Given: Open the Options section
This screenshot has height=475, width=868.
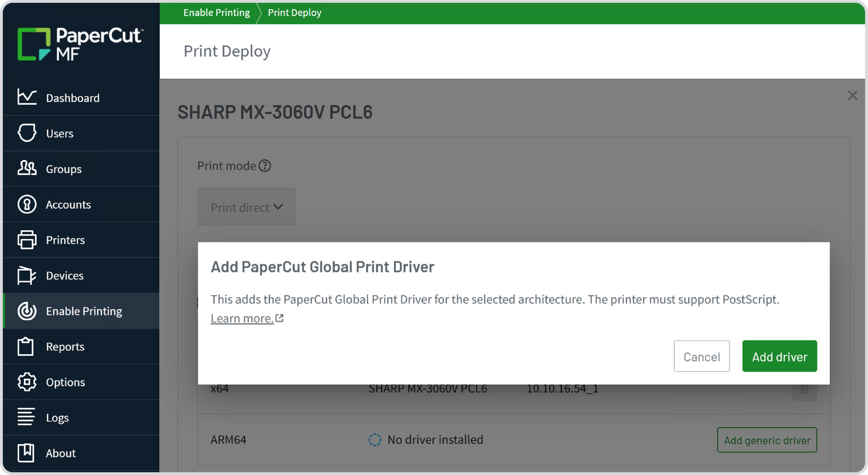Looking at the screenshot, I should pyautogui.click(x=81, y=382).
